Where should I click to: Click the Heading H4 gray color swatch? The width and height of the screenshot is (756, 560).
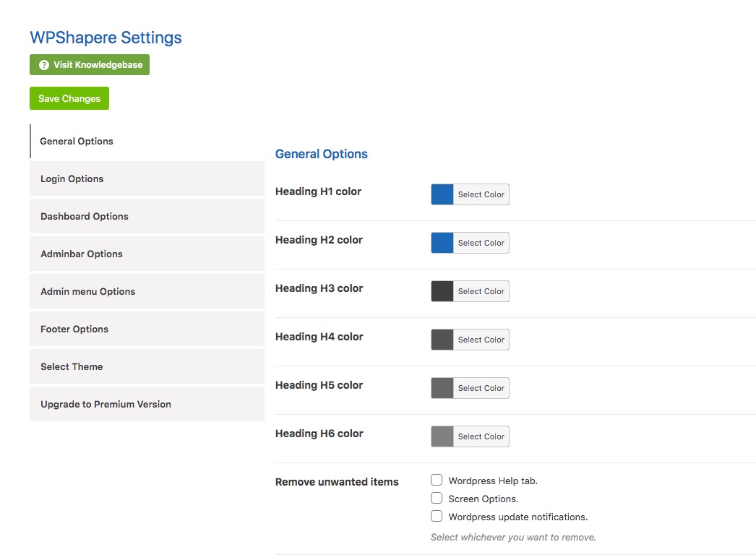coord(442,340)
